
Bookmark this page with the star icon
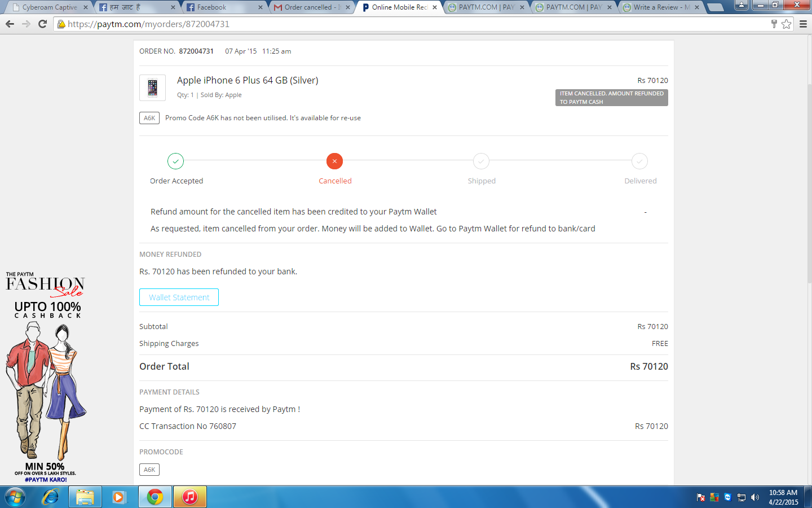pyautogui.click(x=787, y=24)
